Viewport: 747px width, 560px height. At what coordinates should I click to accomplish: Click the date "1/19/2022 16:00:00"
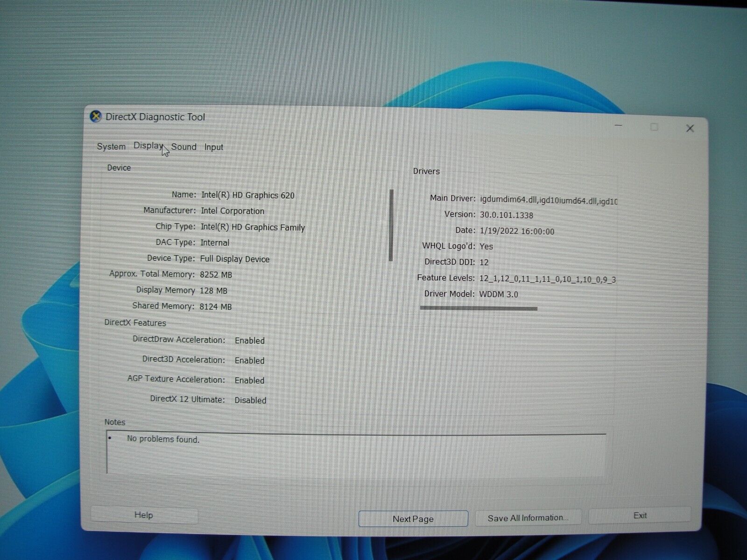(517, 231)
